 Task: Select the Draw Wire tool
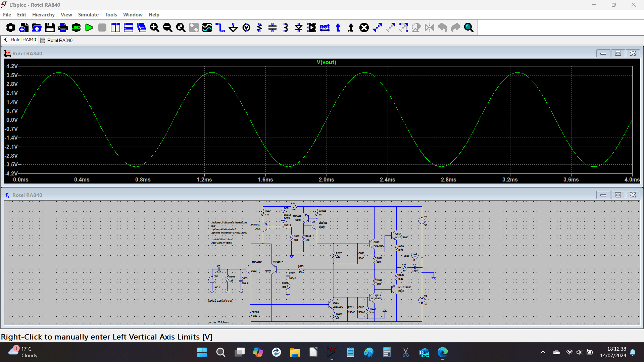pos(220,28)
